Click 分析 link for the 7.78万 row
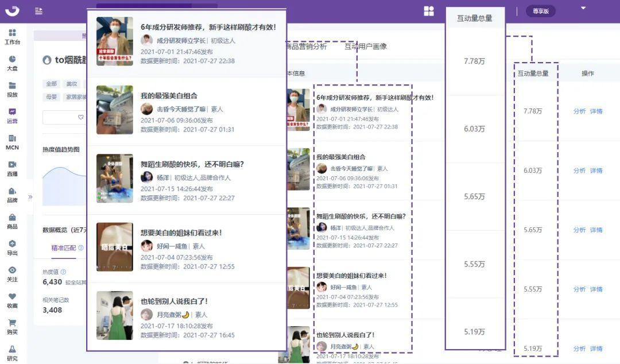The height and width of the screenshot is (364, 620). [x=579, y=111]
